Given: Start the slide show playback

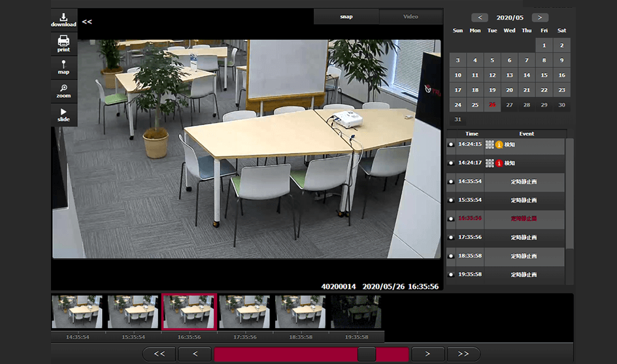Looking at the screenshot, I should [x=63, y=114].
